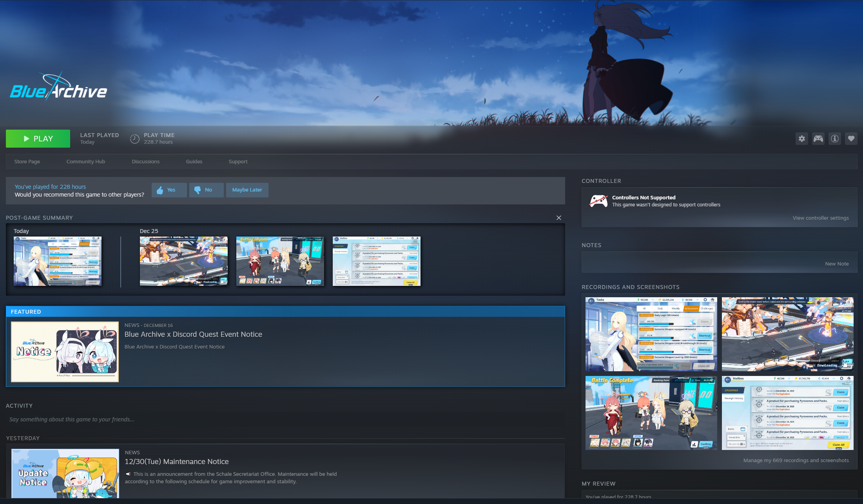Click View controller settings link
The width and height of the screenshot is (863, 504).
pyautogui.click(x=820, y=218)
